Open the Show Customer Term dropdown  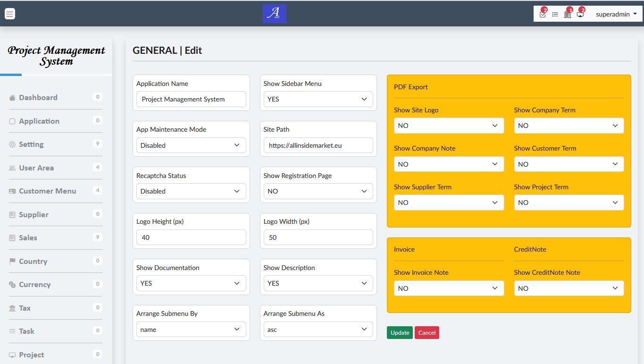pos(569,164)
